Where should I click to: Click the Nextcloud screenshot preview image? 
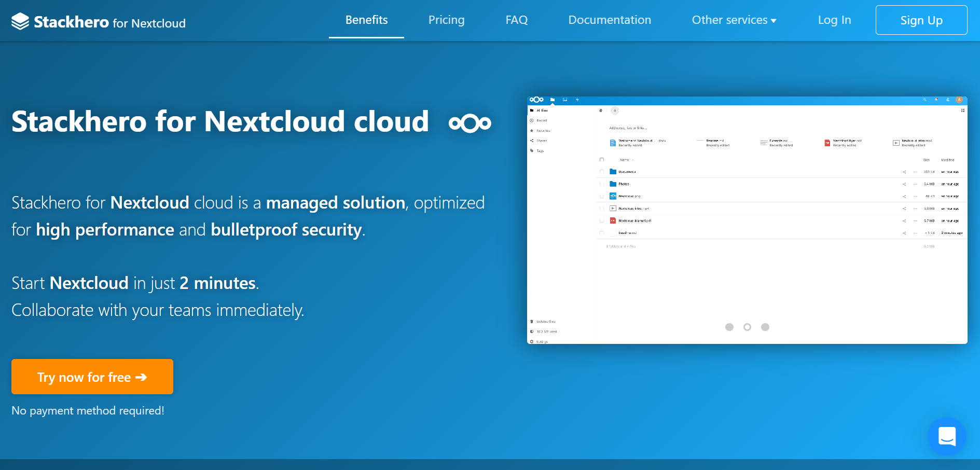(x=747, y=220)
